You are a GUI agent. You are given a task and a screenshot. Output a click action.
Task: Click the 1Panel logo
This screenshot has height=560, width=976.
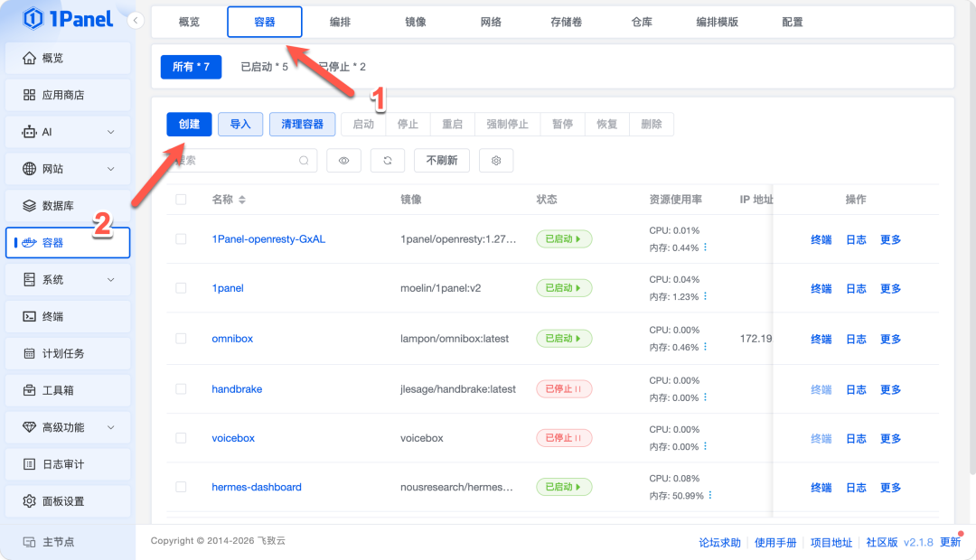68,19
